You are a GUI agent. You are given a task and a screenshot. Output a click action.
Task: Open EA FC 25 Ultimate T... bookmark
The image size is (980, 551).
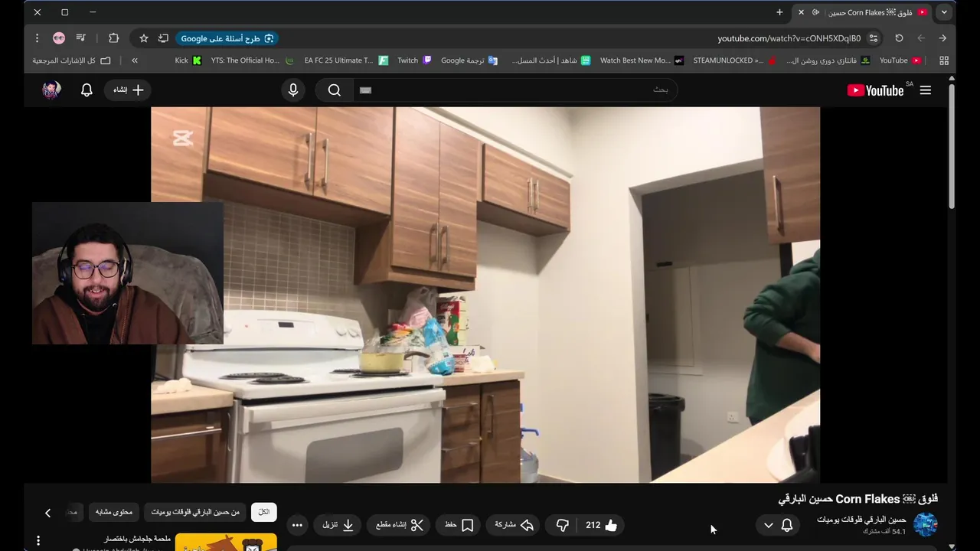[346, 60]
